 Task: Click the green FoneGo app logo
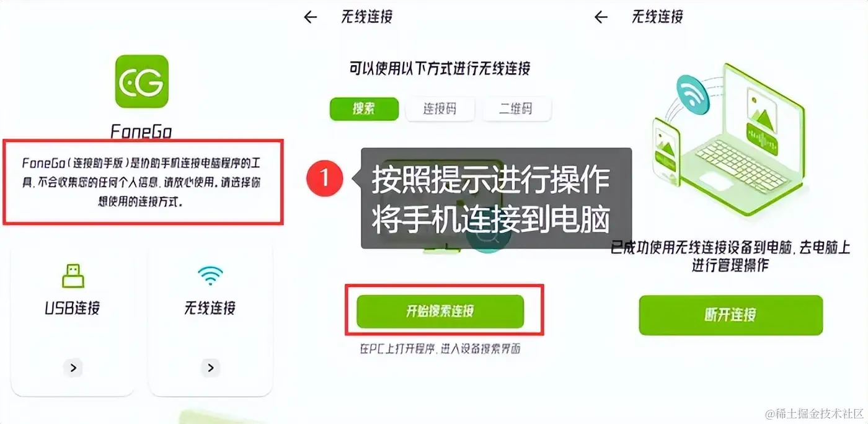click(142, 81)
